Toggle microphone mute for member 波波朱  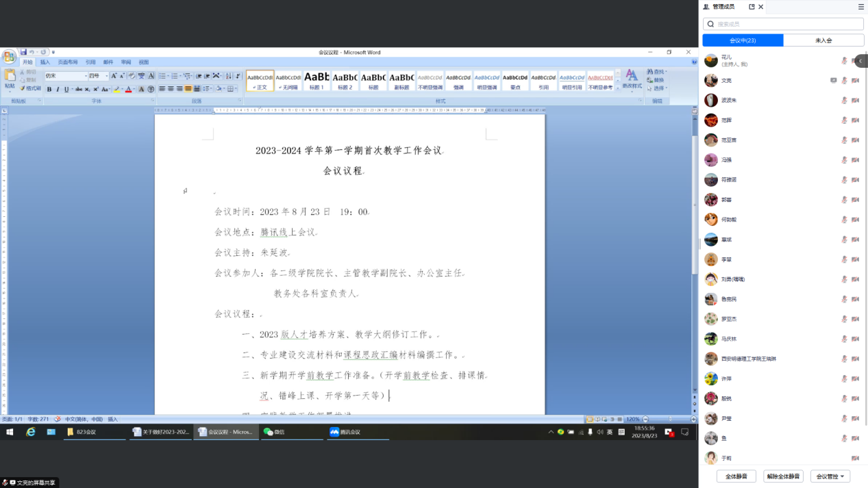pyautogui.click(x=844, y=101)
